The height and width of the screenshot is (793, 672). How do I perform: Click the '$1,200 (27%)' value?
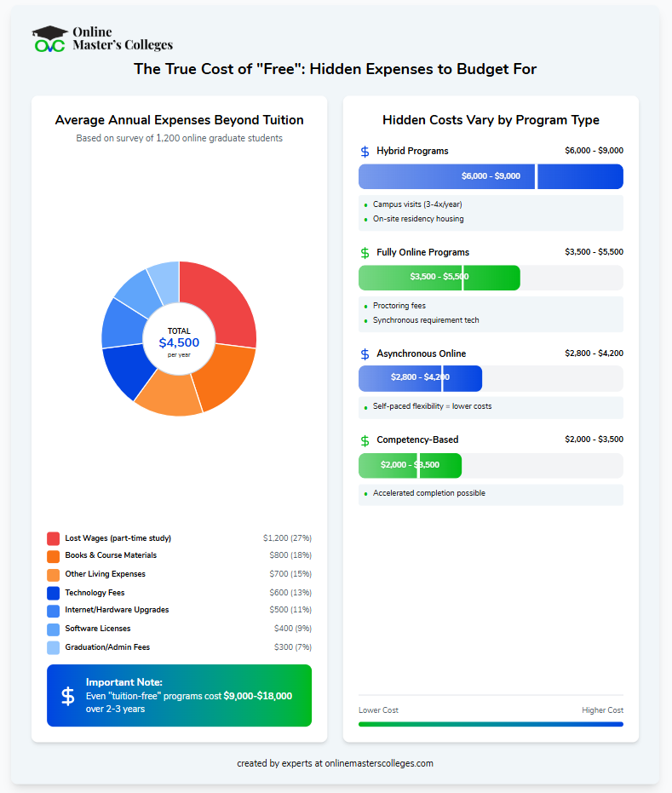coord(287,538)
